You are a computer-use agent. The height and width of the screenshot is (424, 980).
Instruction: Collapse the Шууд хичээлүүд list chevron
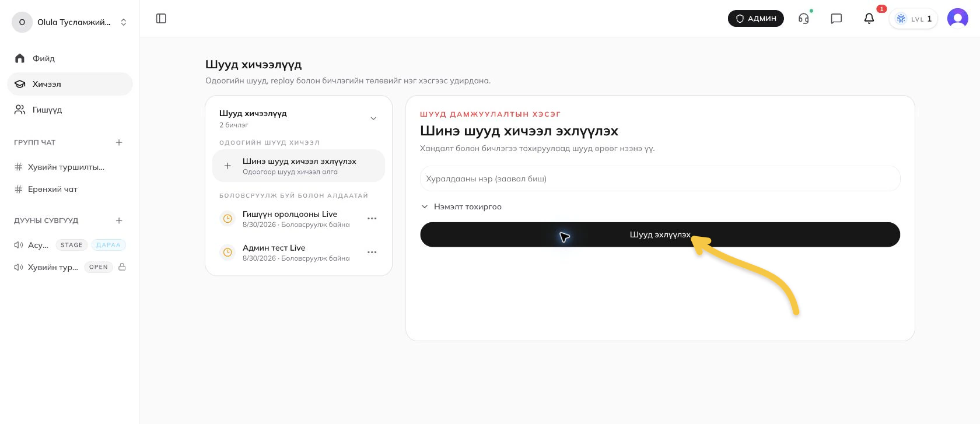(373, 118)
